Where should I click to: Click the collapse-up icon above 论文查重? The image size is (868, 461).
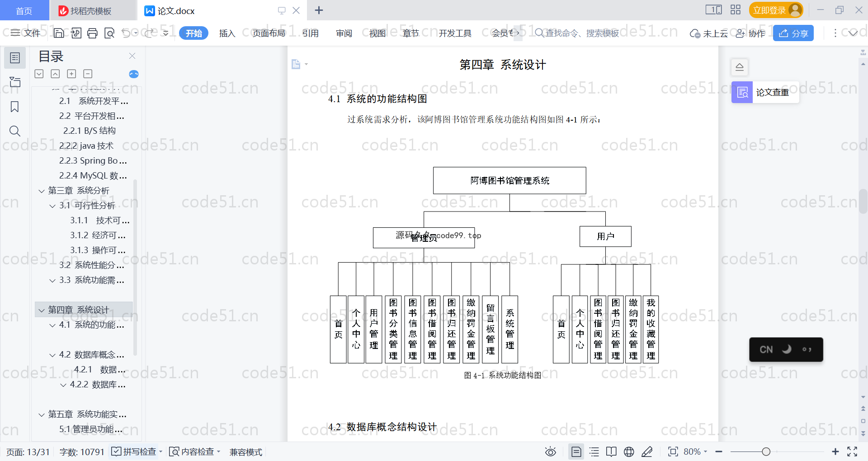pos(740,67)
